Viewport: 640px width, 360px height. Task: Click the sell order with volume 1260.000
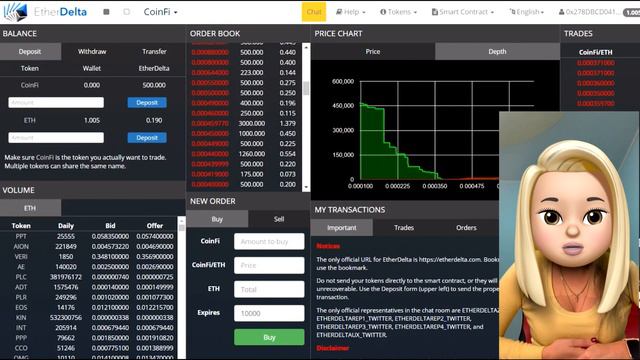(244, 154)
